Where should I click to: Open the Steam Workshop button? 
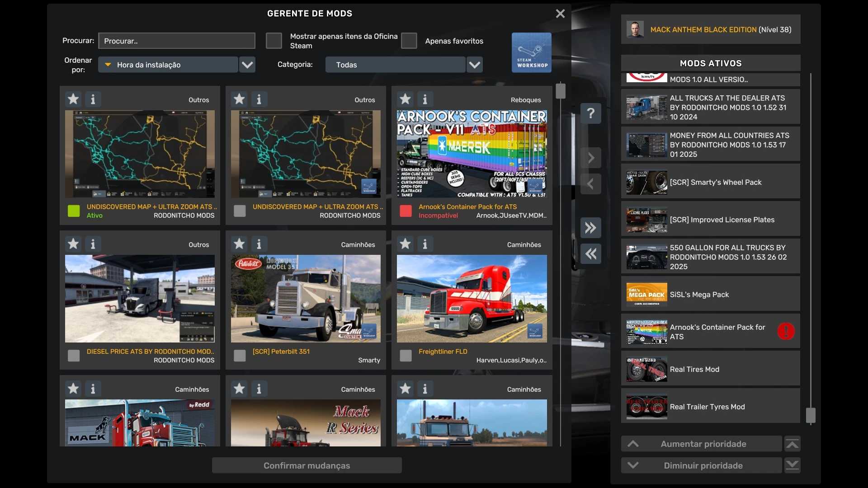pos(531,52)
